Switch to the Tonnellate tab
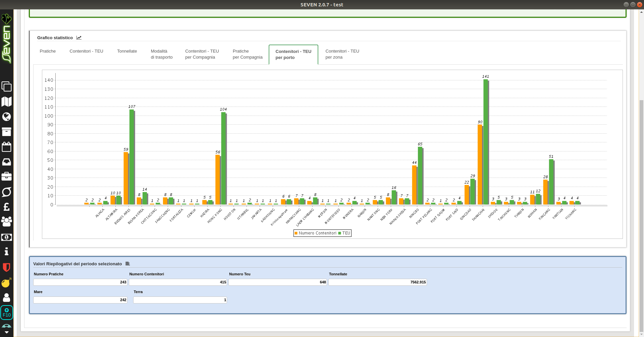644x337 pixels. coord(127,51)
